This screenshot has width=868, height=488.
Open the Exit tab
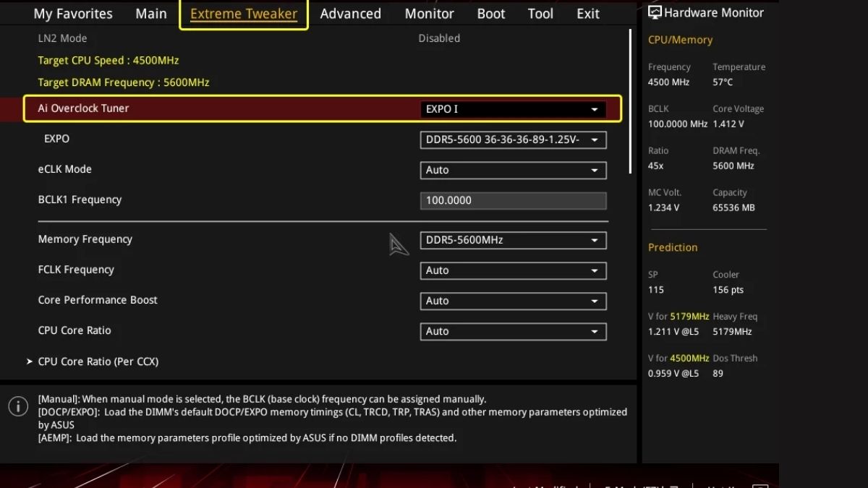pos(588,14)
